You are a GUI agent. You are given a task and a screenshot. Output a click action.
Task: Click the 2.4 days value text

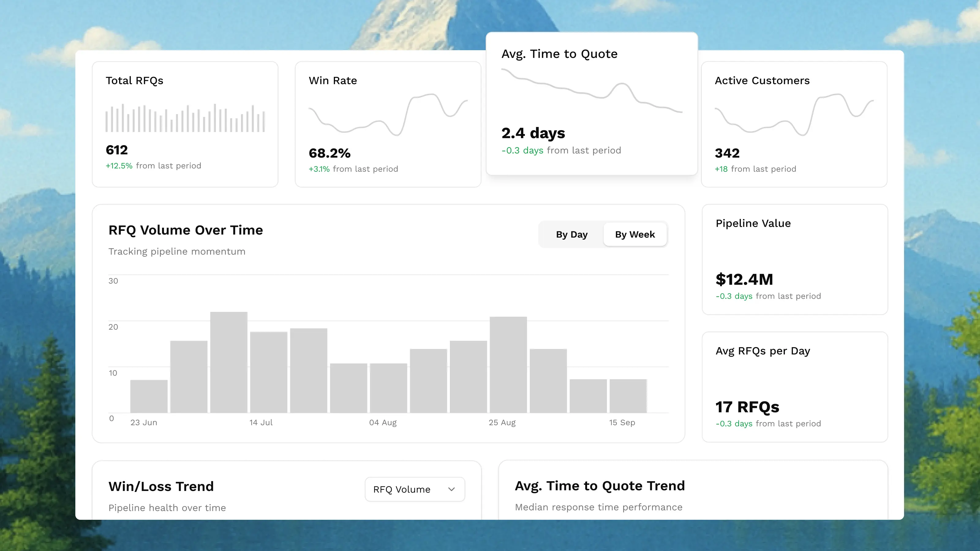pos(533,133)
